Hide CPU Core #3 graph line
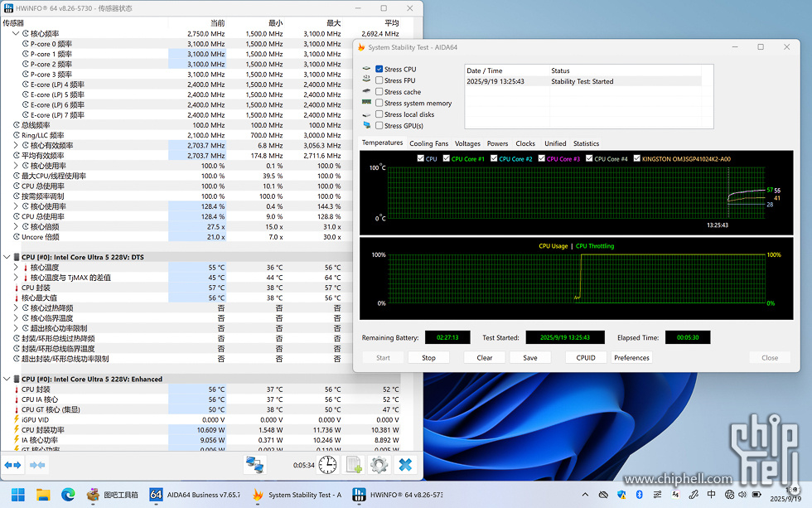The height and width of the screenshot is (508, 812). (542, 158)
